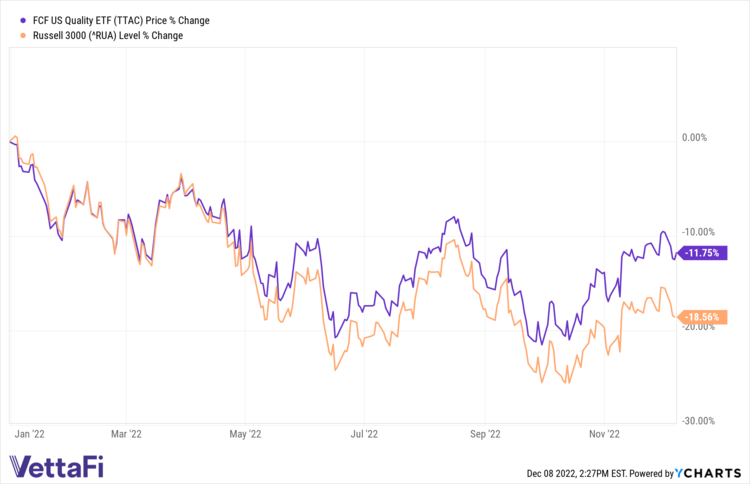The width and height of the screenshot is (750, 484).
Task: Select the Mar '22 axis label
Action: pyautogui.click(x=126, y=434)
